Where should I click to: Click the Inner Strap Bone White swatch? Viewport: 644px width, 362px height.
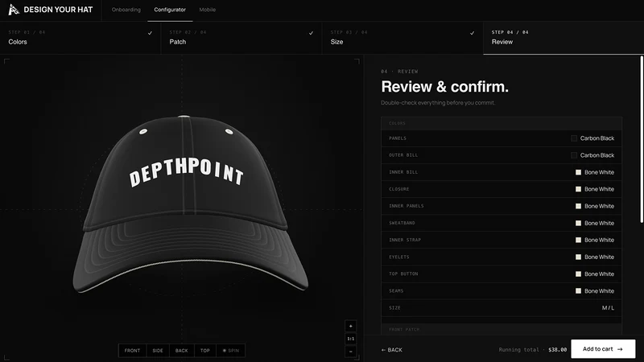coord(578,240)
